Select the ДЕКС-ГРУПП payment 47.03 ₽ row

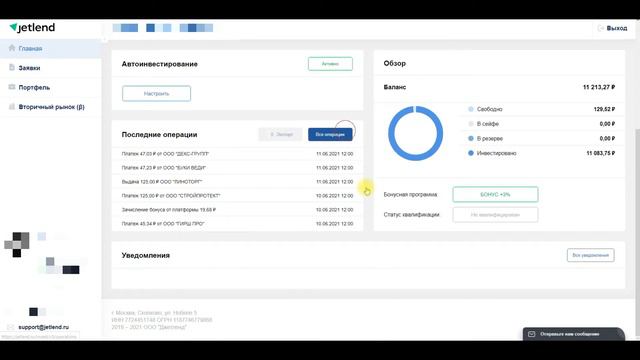coord(237,154)
